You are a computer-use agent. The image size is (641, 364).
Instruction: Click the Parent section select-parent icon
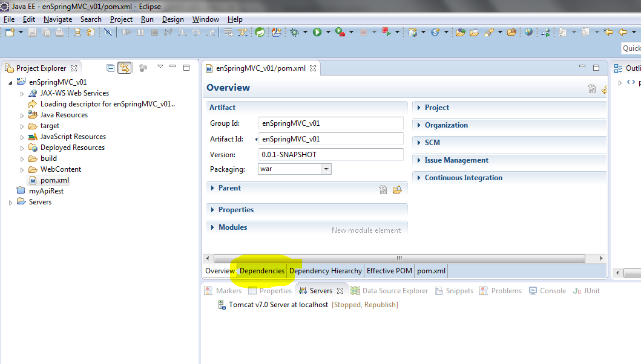pyautogui.click(x=383, y=189)
